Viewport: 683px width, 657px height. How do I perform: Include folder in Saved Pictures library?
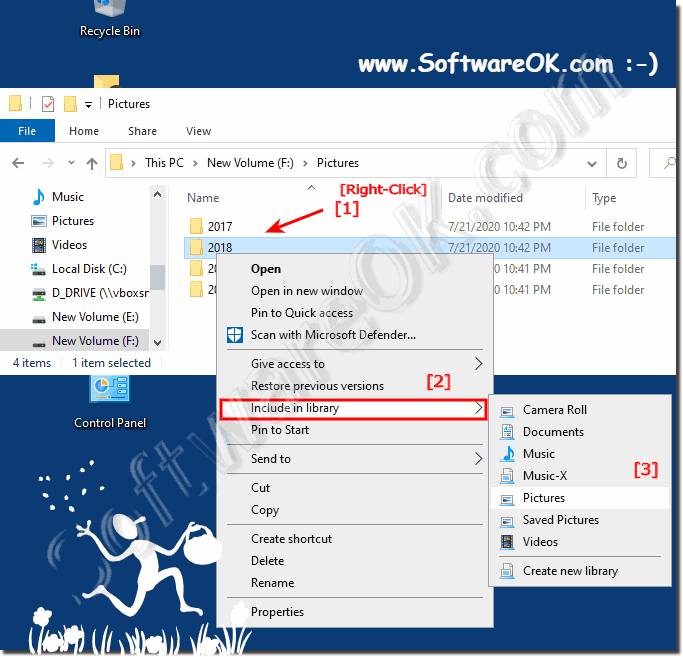(x=580, y=520)
